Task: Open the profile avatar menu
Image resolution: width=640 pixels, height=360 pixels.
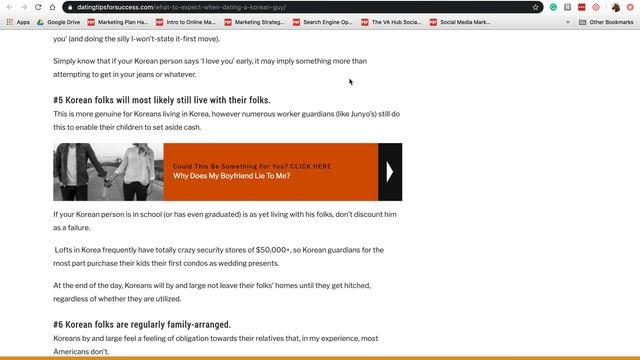Action: pos(616,7)
